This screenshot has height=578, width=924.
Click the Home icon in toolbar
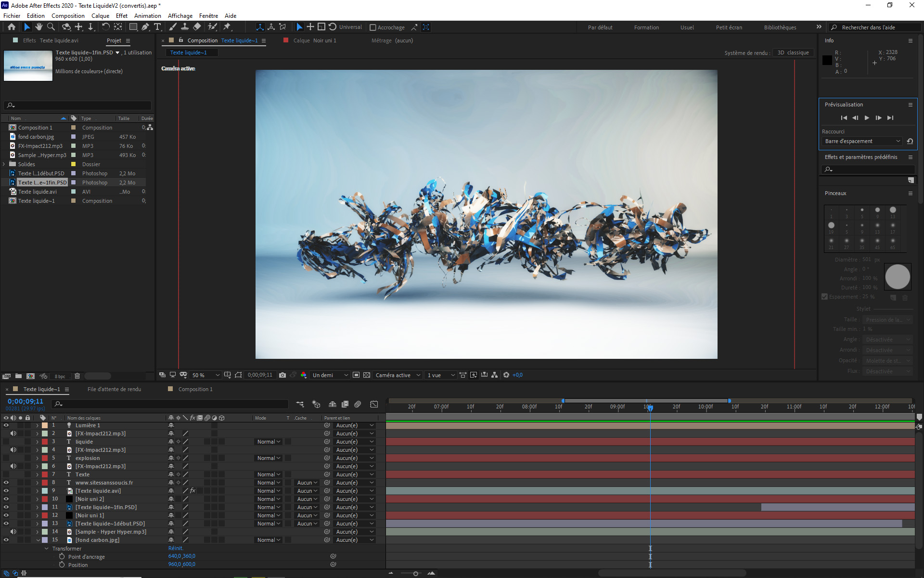12,27
